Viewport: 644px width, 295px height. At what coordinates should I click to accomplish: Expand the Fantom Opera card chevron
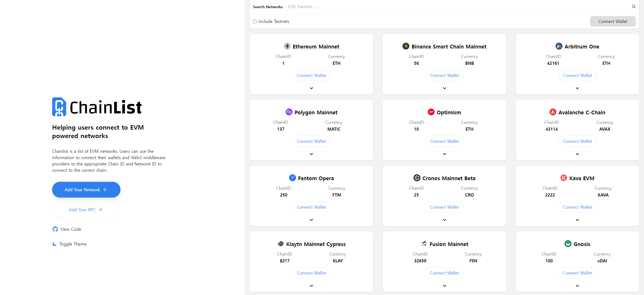[311, 220]
